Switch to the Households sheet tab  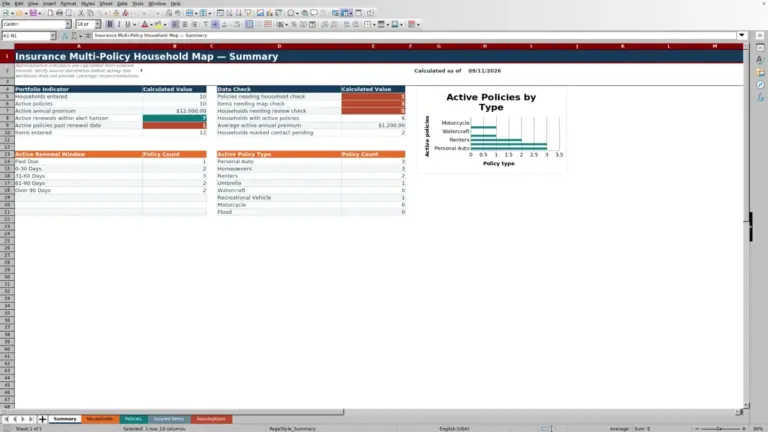[x=100, y=419]
